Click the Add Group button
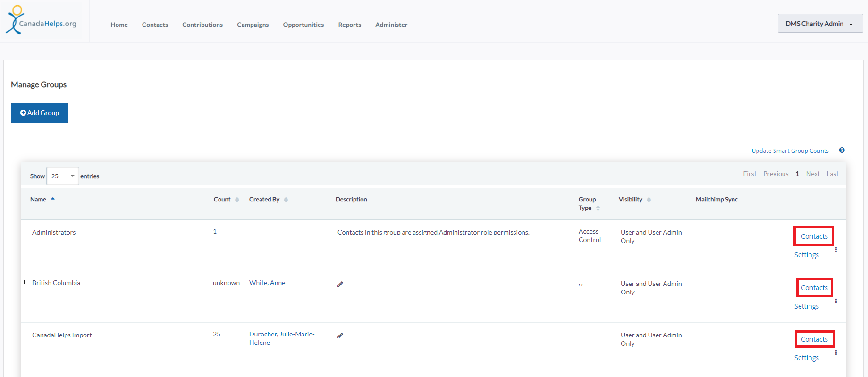Screen dimensions: 868x377 click(40, 113)
